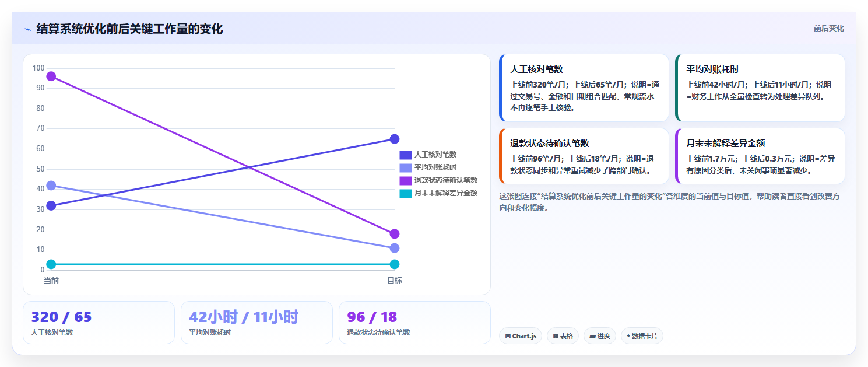Click the purple data point at 96
Viewport: 868px width, 367px height.
tap(51, 76)
